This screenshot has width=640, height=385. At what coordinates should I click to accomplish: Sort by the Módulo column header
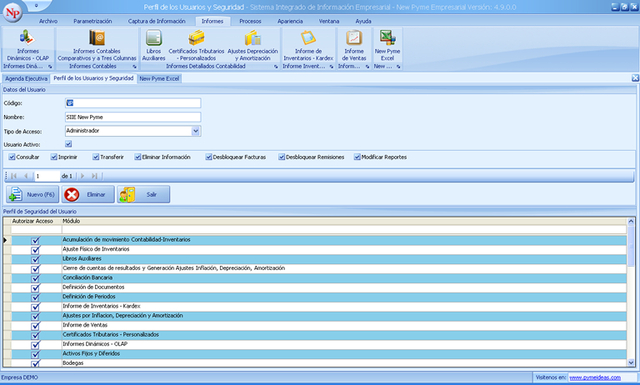(x=344, y=221)
